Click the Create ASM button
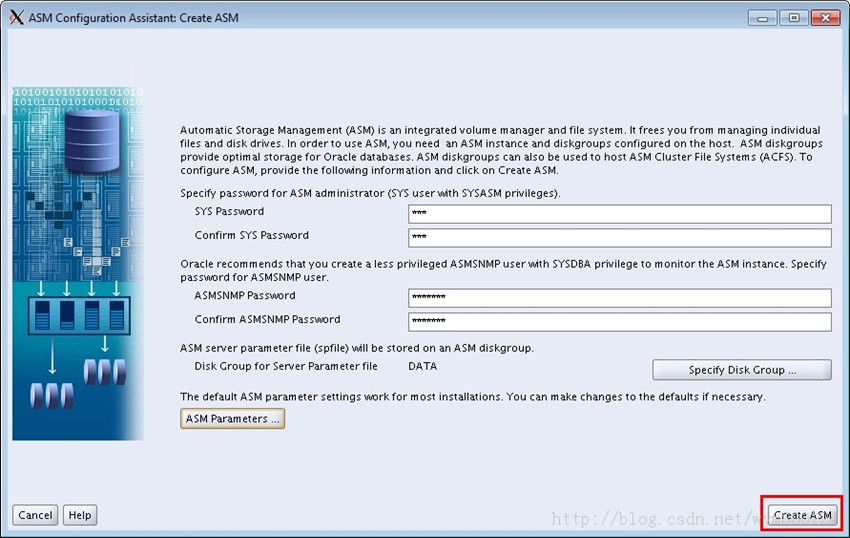 (802, 515)
